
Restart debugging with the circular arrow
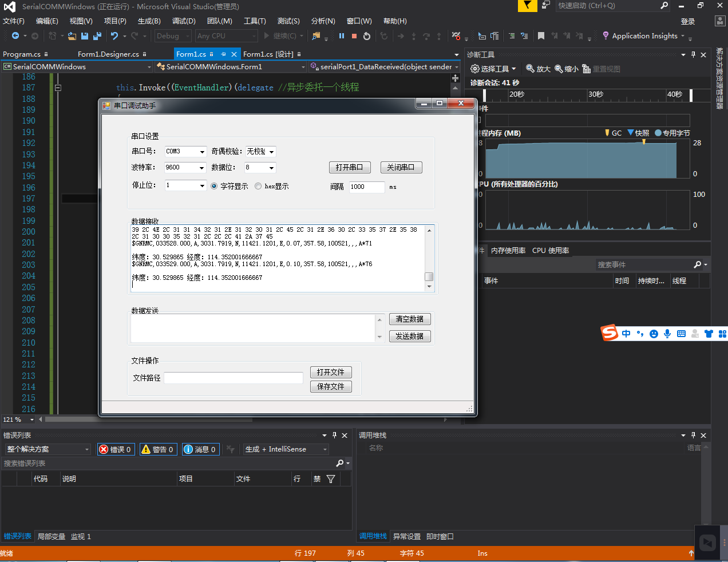(367, 35)
